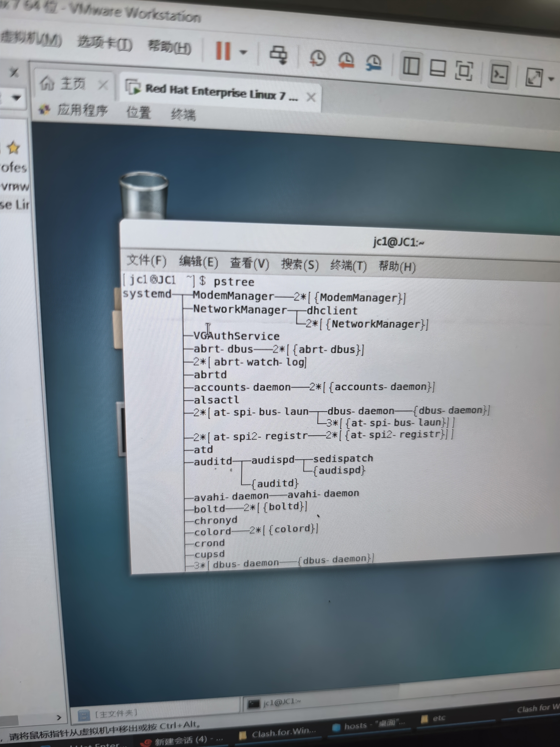
Task: Toggle the library sidebar view icon
Action: (x=411, y=66)
